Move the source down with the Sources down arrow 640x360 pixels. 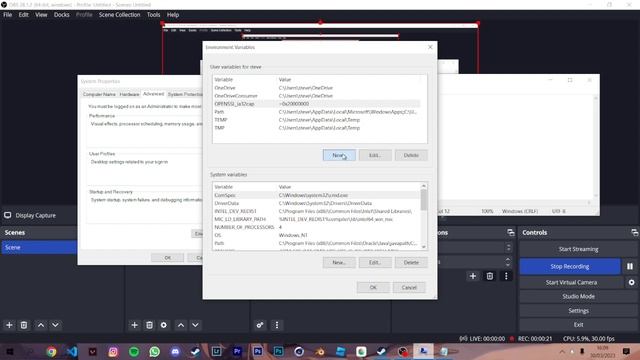tap(195, 325)
